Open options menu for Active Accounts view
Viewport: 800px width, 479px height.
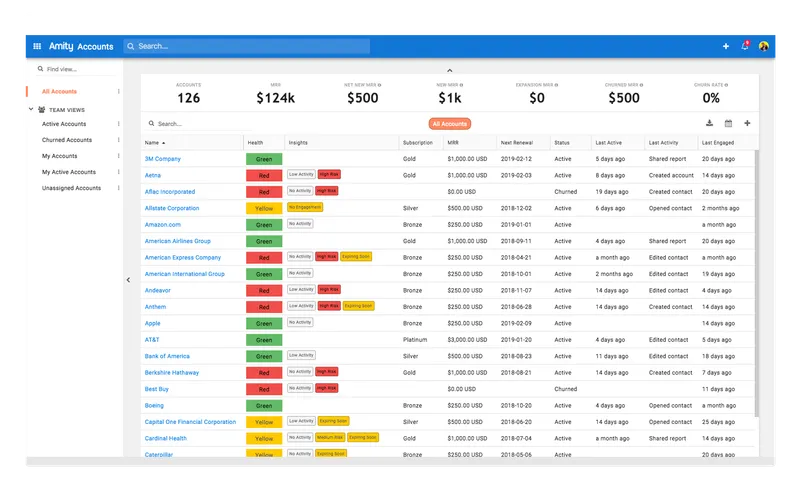click(x=118, y=124)
